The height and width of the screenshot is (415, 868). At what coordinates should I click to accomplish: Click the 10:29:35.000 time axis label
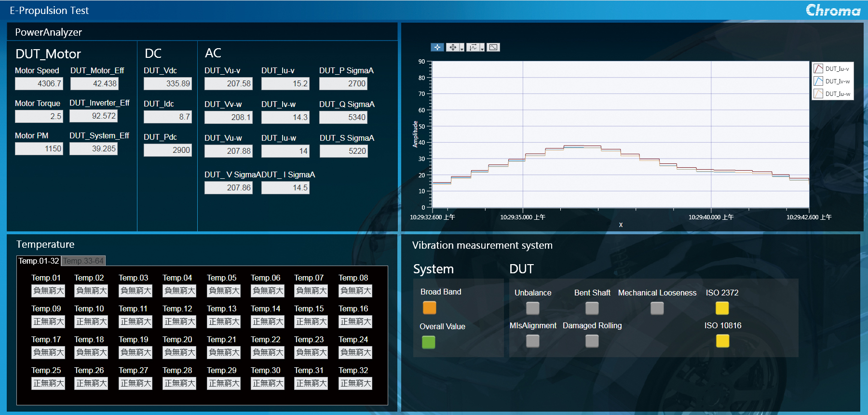(x=523, y=217)
